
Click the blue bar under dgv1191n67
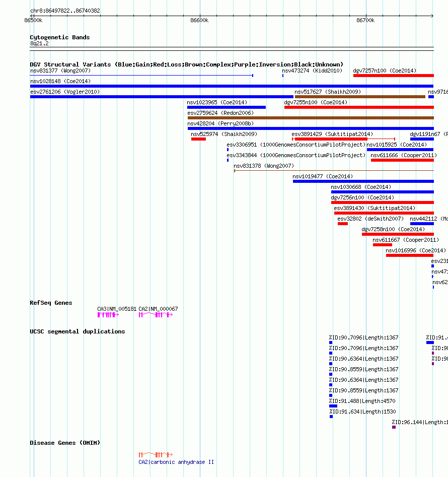(x=422, y=139)
